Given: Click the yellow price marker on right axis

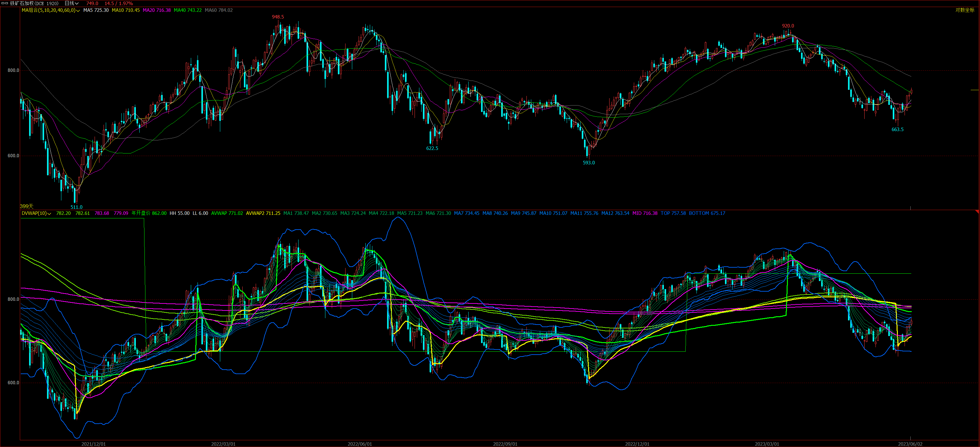Looking at the screenshot, I should click(x=974, y=90).
